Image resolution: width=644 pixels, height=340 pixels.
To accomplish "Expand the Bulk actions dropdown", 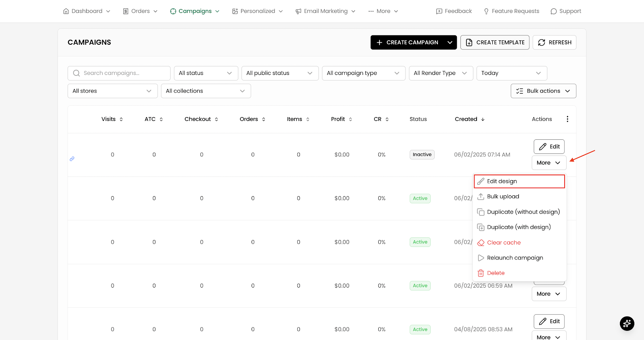I will [543, 91].
